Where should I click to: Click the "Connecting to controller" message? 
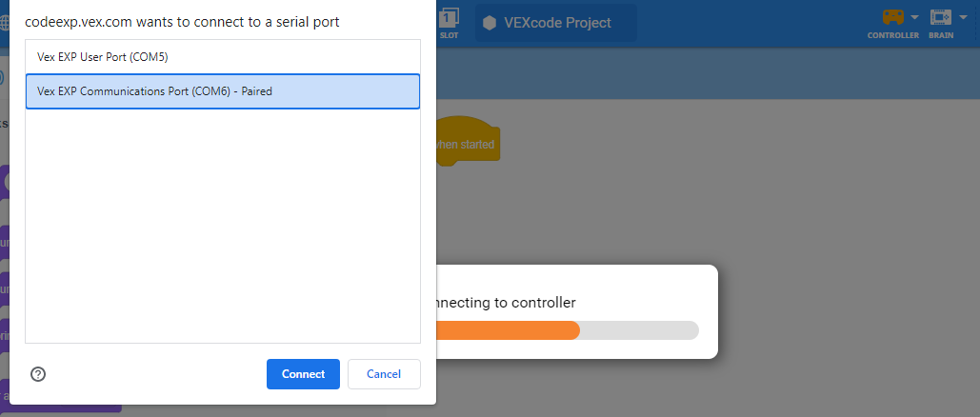(505, 303)
